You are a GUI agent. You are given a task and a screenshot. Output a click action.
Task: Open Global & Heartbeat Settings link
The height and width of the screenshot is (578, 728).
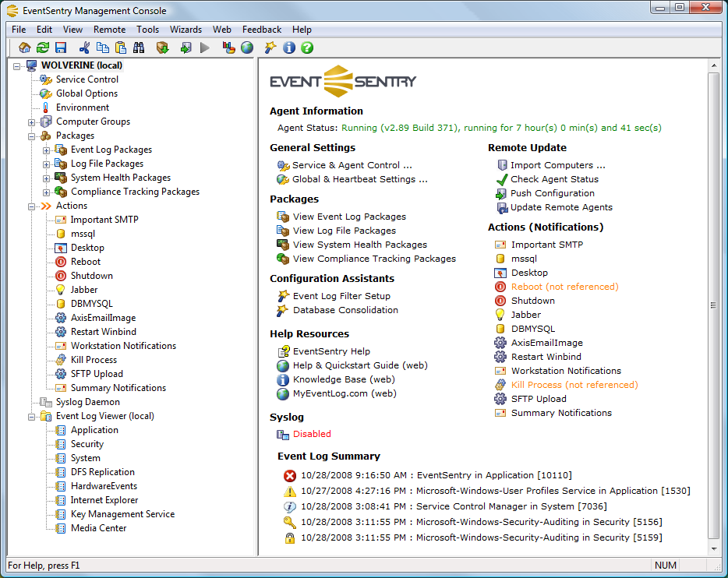coord(360,179)
